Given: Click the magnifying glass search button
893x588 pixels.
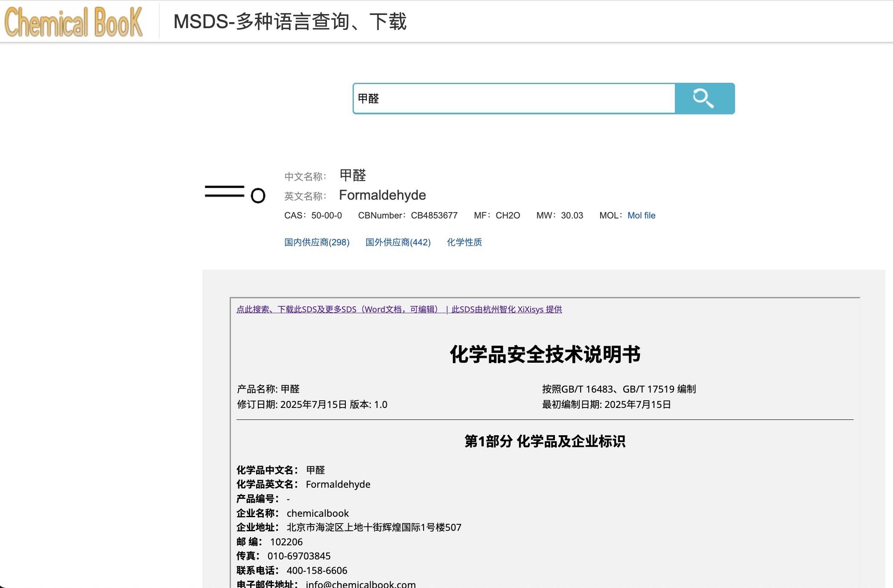Looking at the screenshot, I should 704,99.
